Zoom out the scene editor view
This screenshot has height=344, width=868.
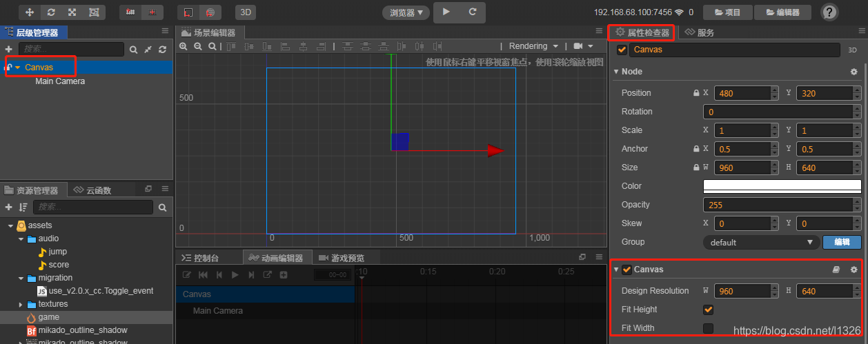[198, 46]
